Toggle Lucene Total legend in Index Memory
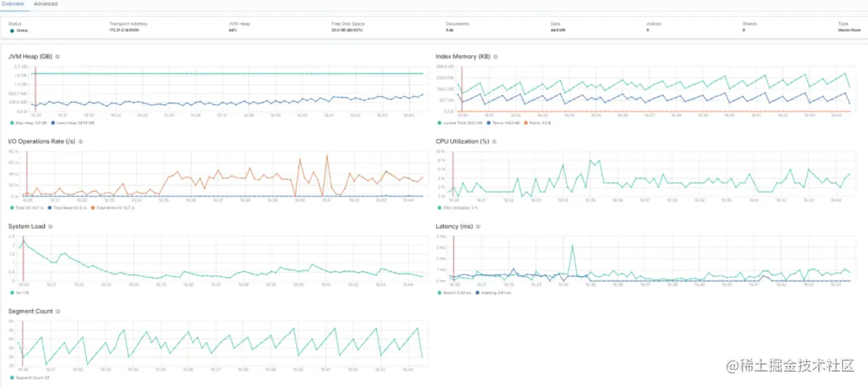This screenshot has height=387, width=868. pos(458,123)
